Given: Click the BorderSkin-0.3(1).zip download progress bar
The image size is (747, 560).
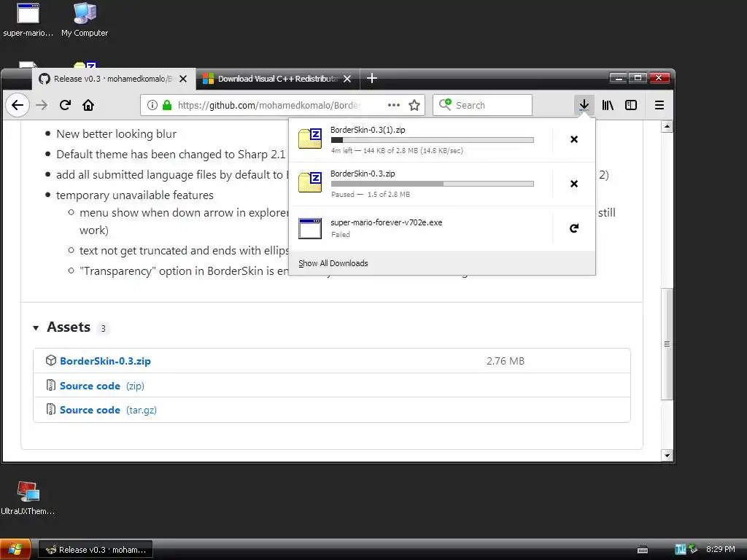Looking at the screenshot, I should point(432,140).
